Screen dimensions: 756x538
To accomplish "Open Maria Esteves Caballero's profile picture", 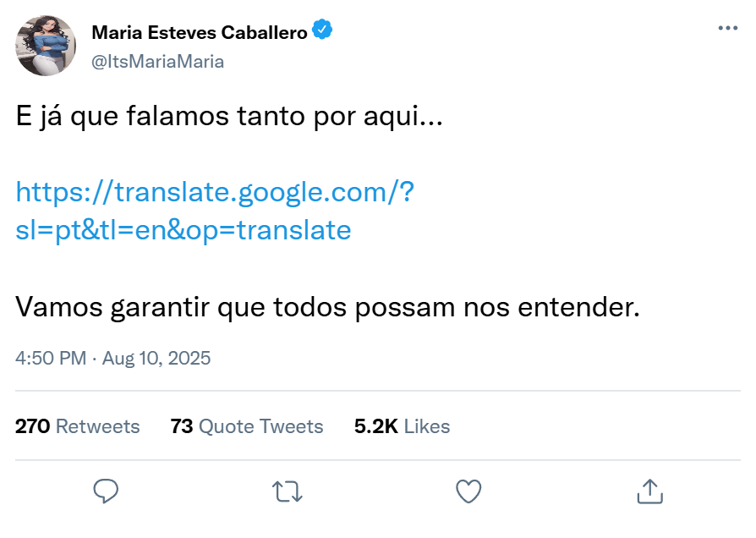I will point(47,46).
